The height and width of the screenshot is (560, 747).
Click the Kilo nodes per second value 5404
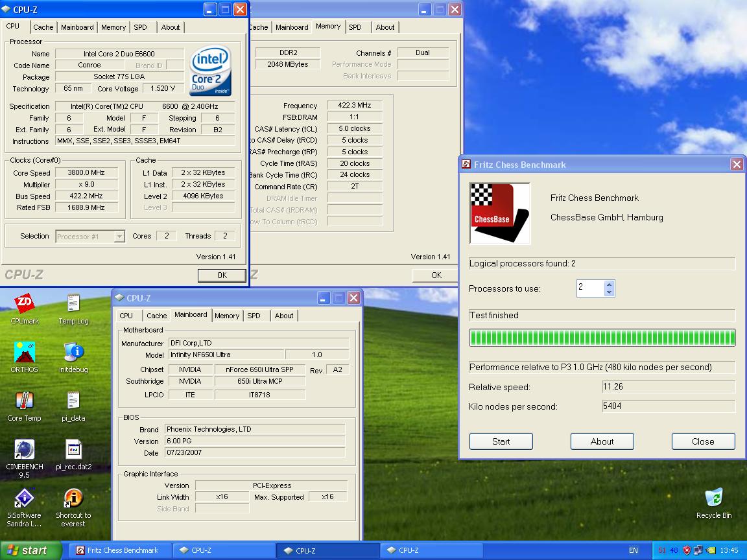(669, 406)
